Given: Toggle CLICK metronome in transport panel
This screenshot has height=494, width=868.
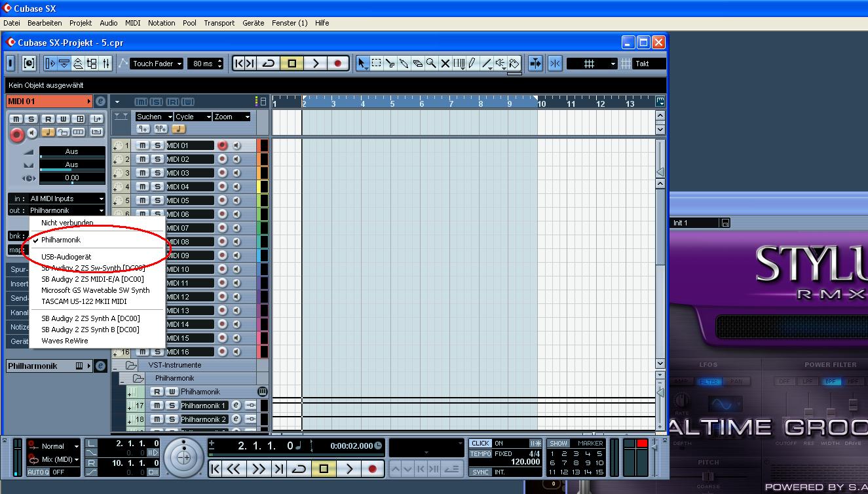Looking at the screenshot, I should click(480, 444).
